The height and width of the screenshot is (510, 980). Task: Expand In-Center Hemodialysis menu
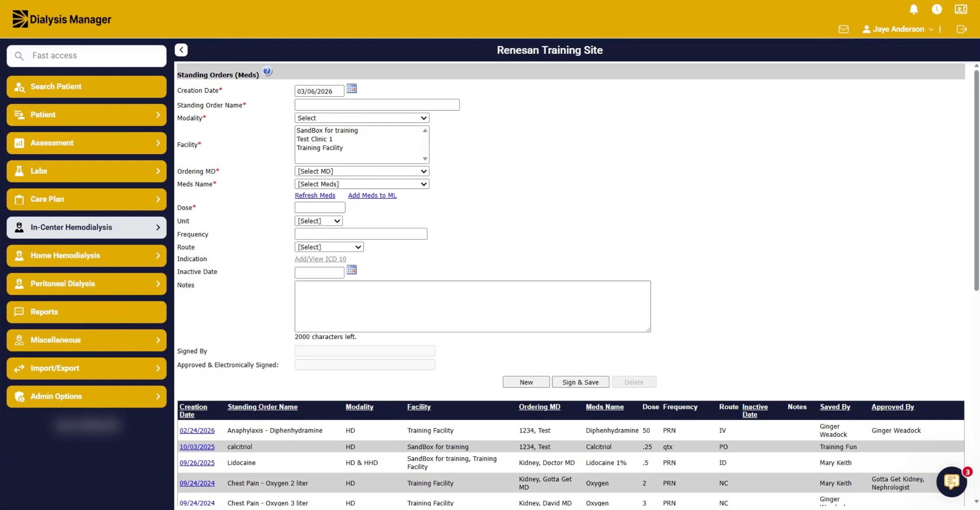[x=87, y=227]
